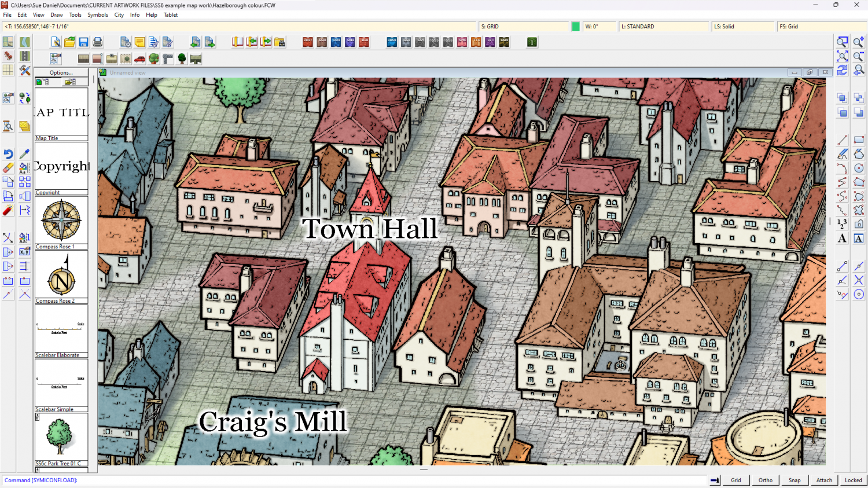The height and width of the screenshot is (488, 868).
Task: Select the Circle drawing tool
Action: point(859,168)
